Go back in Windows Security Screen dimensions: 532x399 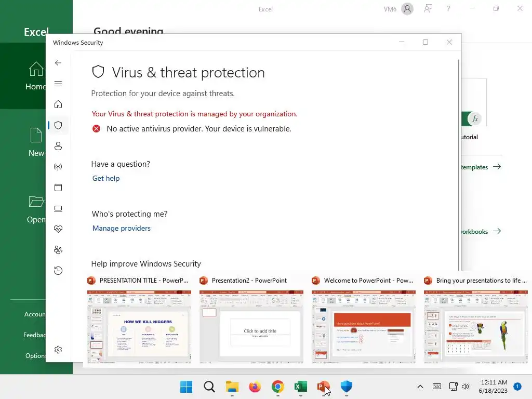coord(58,63)
